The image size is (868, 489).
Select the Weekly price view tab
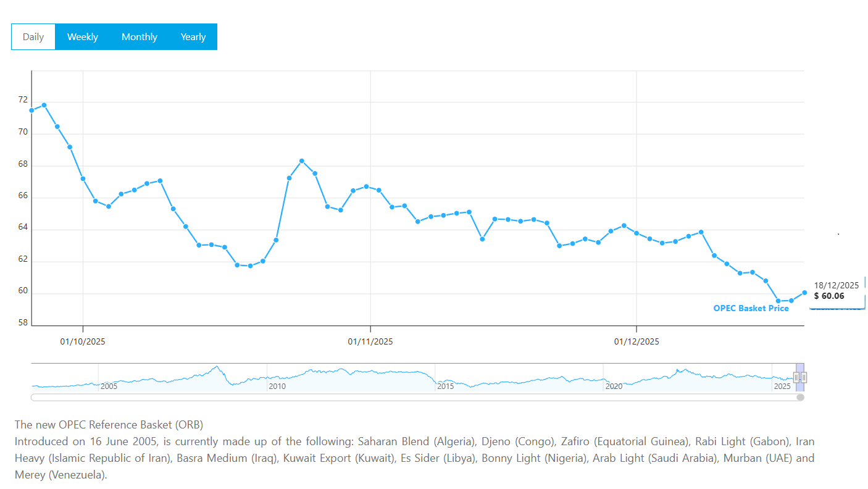tap(82, 37)
